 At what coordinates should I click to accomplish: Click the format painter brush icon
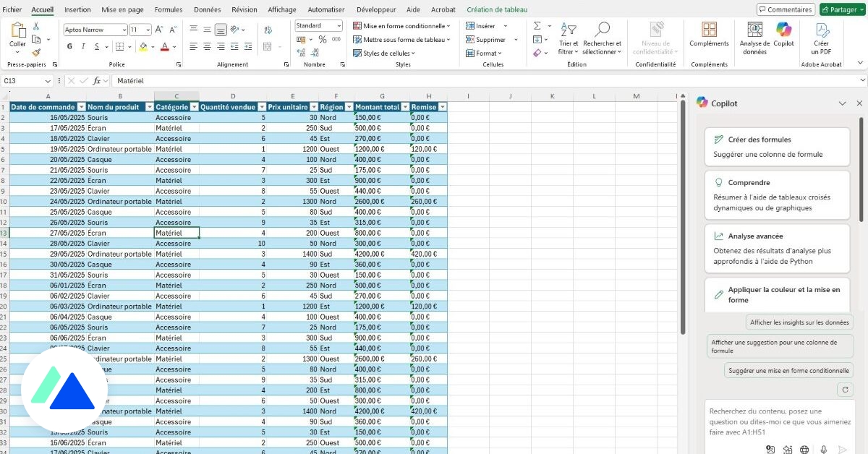36,53
